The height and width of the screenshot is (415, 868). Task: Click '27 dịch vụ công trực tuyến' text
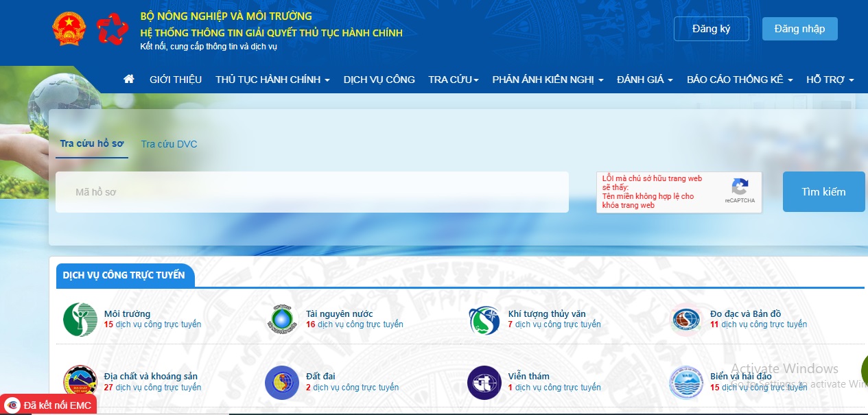(152, 388)
